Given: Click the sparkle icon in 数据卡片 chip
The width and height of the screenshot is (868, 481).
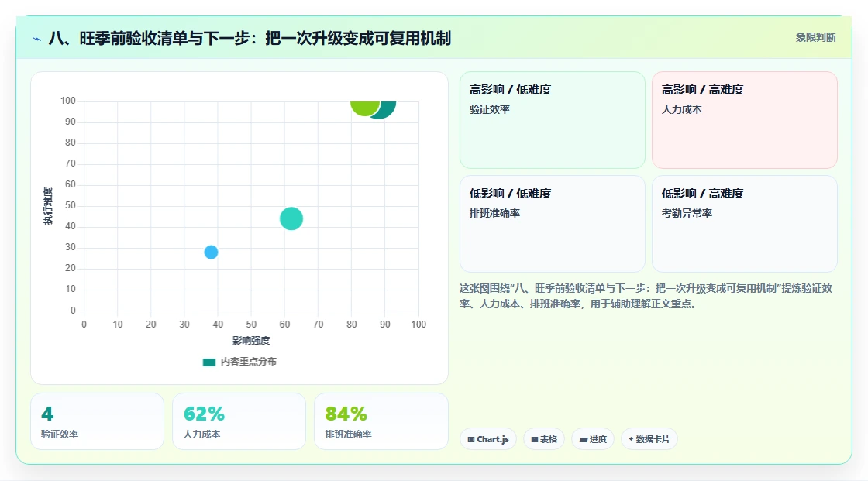Looking at the screenshot, I should (631, 439).
